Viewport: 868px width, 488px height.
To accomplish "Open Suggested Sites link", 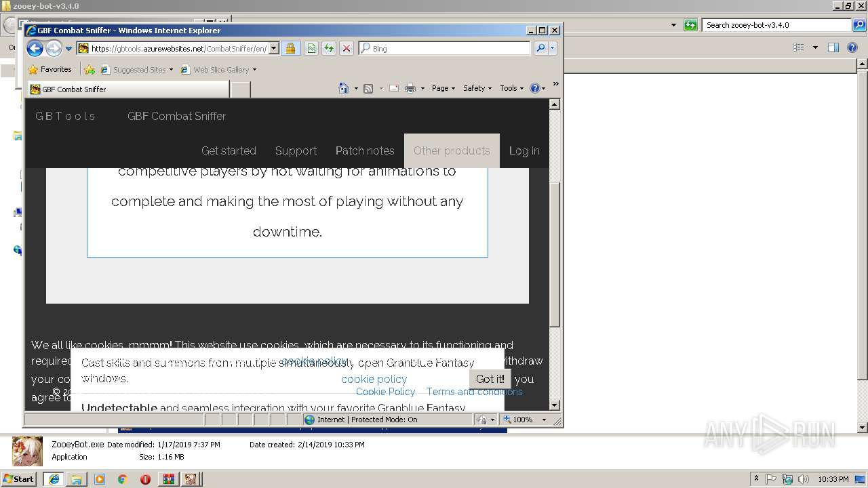I will pos(136,70).
